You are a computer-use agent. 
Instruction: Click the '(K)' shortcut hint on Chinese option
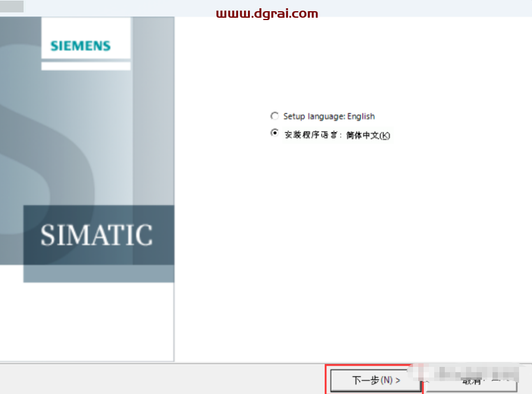[x=384, y=135]
